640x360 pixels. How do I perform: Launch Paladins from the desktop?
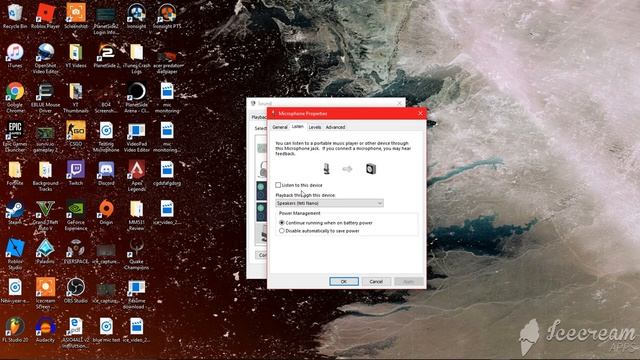(45, 252)
